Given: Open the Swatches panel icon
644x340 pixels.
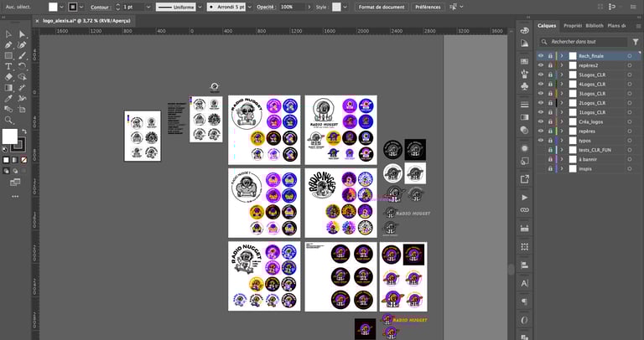Looking at the screenshot, I should [x=524, y=61].
